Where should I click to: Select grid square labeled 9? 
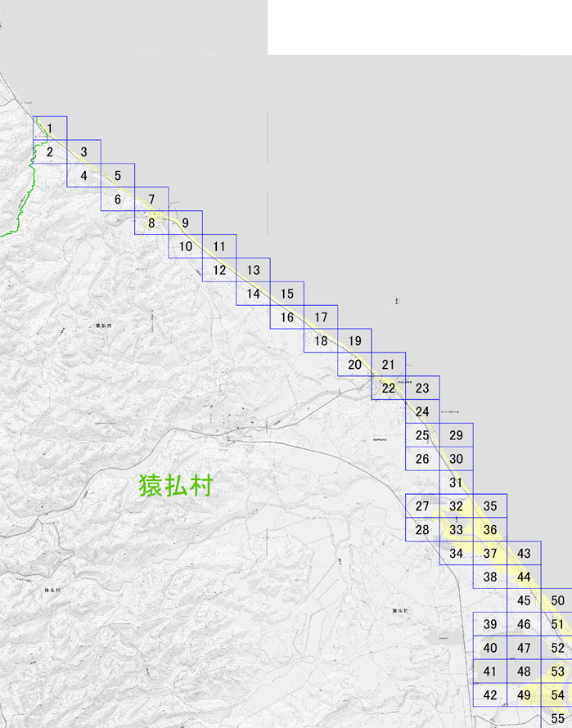[186, 222]
